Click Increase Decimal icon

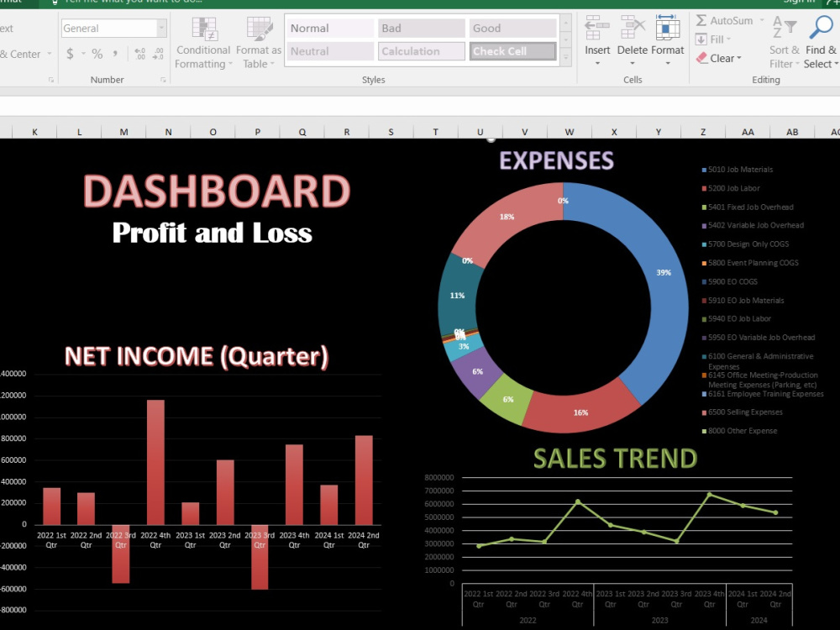tap(139, 54)
